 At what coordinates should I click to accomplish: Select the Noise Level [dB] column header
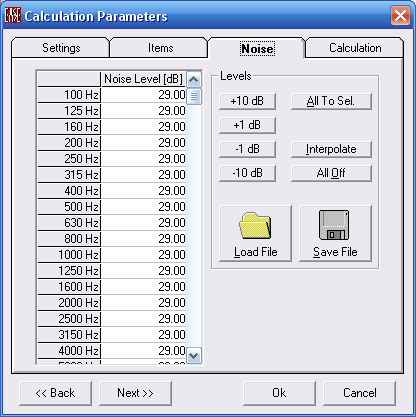143,79
